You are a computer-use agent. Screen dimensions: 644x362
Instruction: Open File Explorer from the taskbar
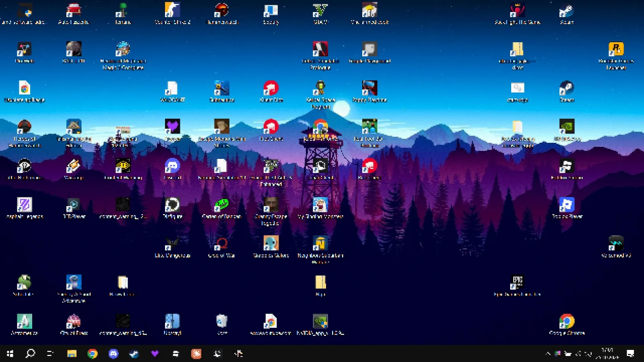pos(72,354)
